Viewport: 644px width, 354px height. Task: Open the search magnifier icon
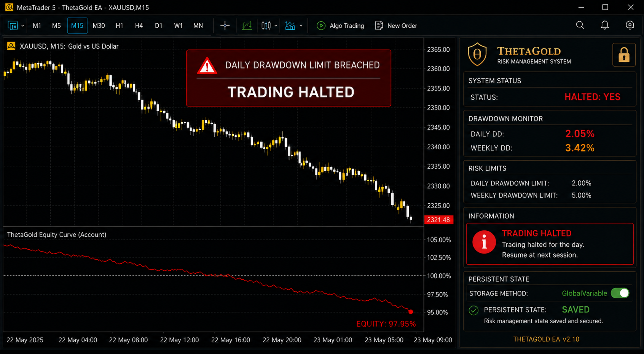(580, 26)
